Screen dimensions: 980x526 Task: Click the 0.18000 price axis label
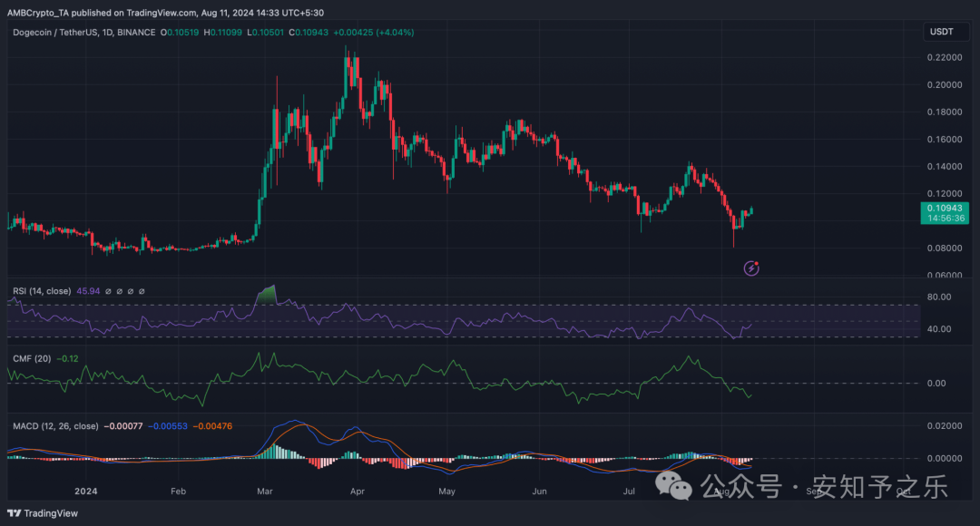945,112
